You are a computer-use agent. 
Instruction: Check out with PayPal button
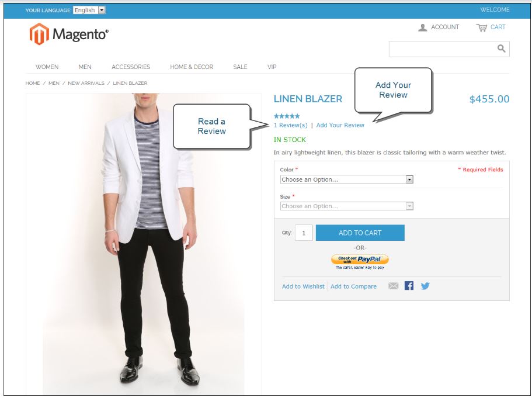click(x=360, y=260)
